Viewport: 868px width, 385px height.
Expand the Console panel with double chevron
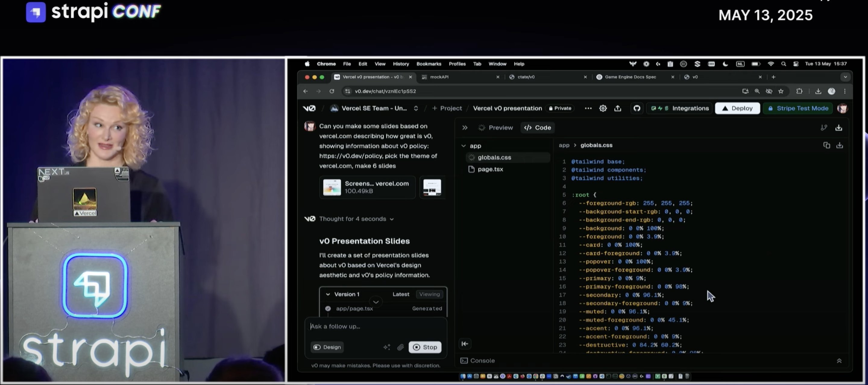coord(839,361)
